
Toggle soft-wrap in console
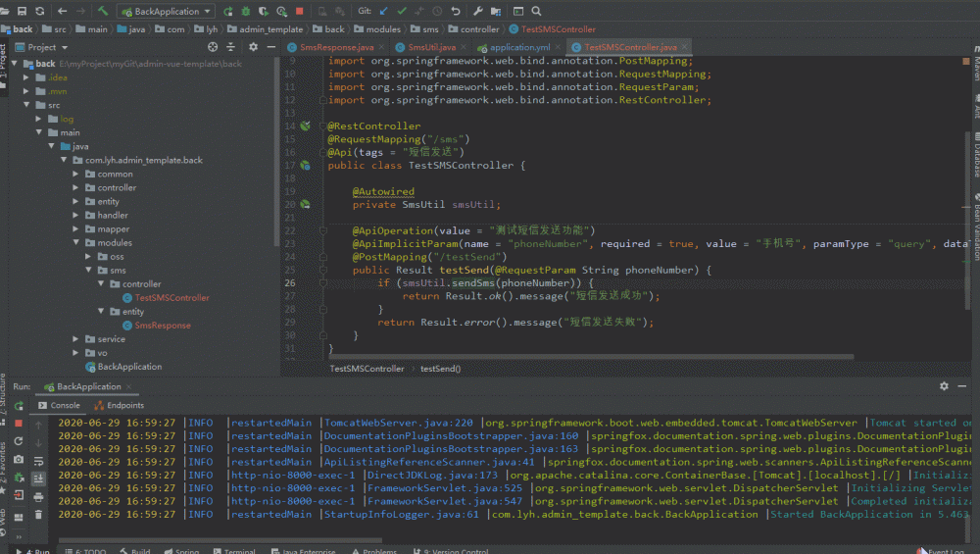[x=39, y=462]
